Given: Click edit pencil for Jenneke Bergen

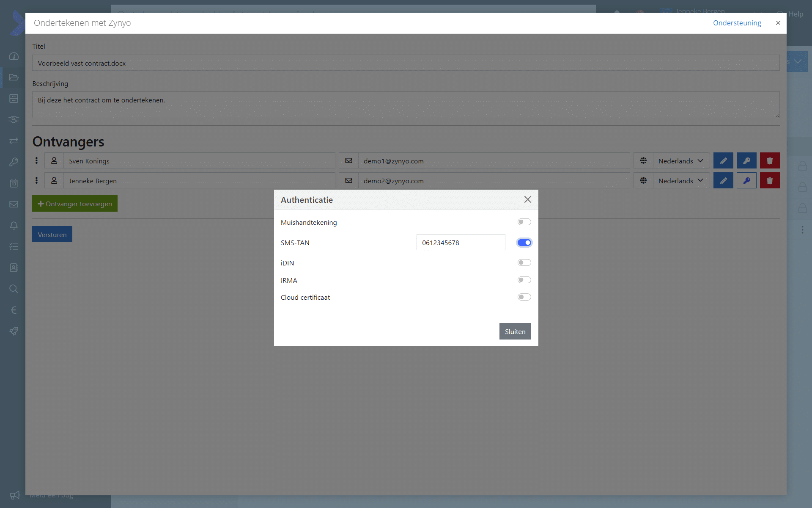Looking at the screenshot, I should [x=723, y=181].
